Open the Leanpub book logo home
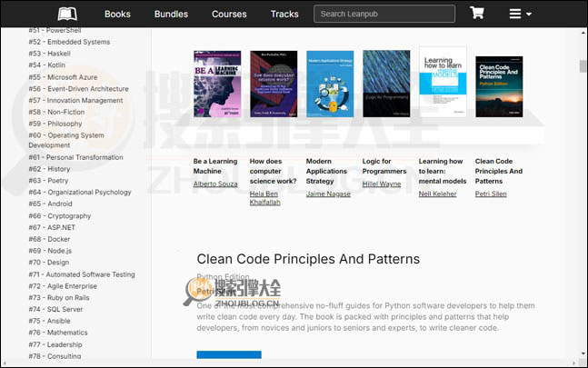 pos(67,15)
